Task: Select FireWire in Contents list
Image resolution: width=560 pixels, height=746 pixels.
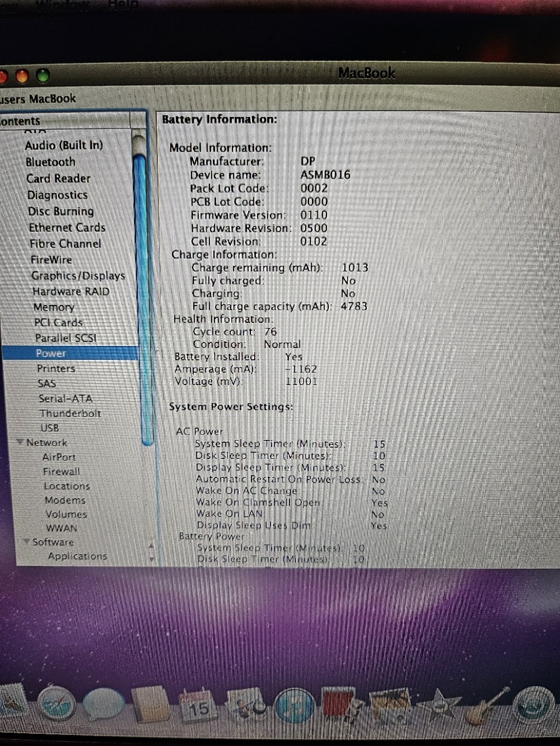Action: pyautogui.click(x=51, y=259)
